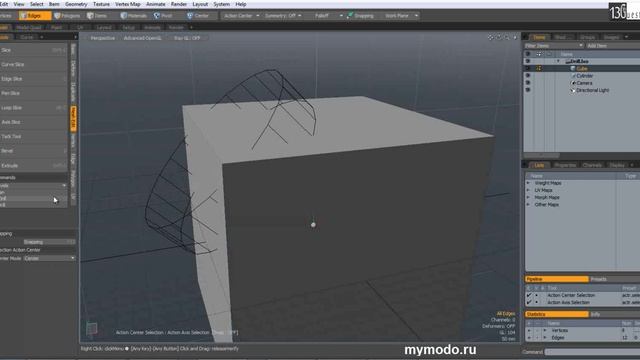Screen dimensions: 640x360
Task: Select the Extrude tool
Action: point(33,166)
